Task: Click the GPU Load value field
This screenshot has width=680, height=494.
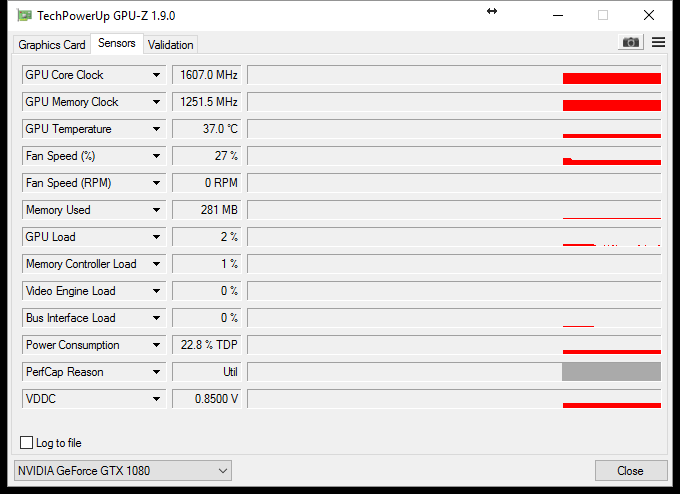Action: [207, 237]
